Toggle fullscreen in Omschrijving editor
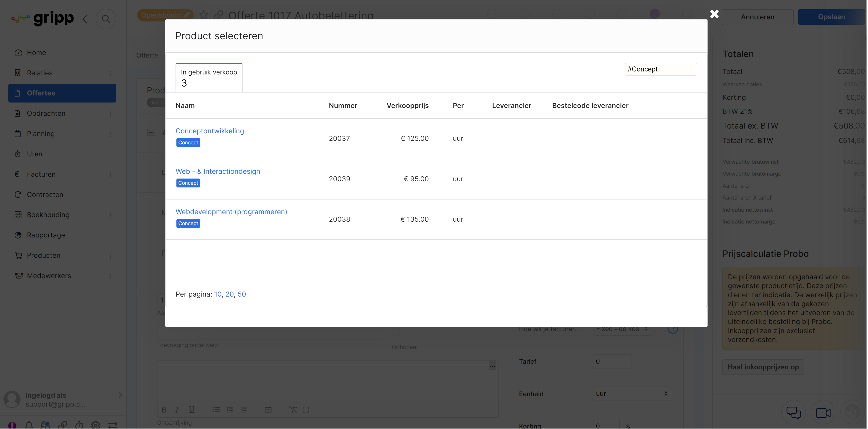The image size is (868, 429). point(306,409)
